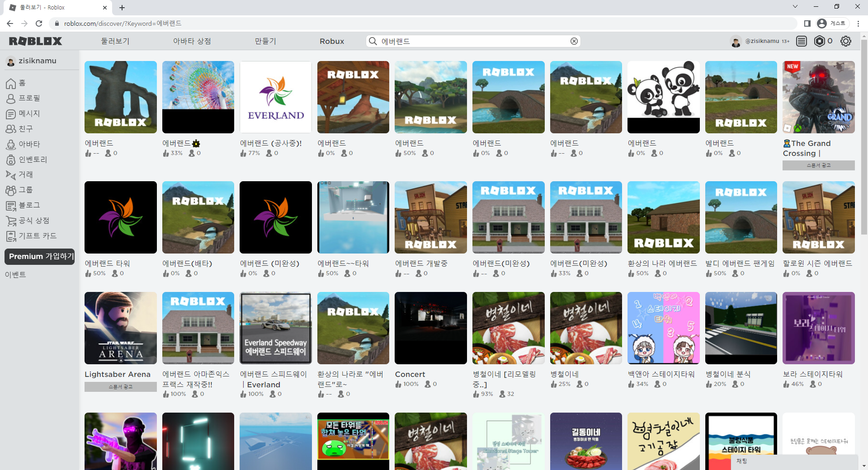The width and height of the screenshot is (868, 470).
Task: Click the 에버랜드 타워 game title
Action: [108, 263]
